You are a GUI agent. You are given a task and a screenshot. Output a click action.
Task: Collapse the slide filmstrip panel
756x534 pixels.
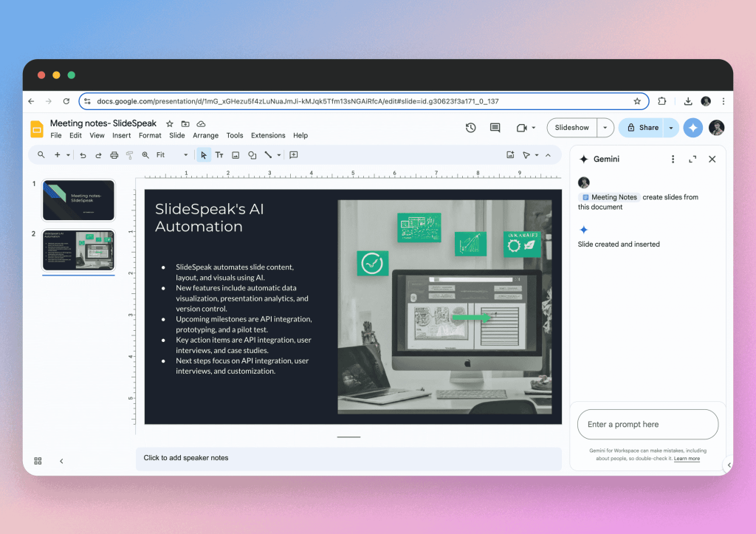click(x=61, y=461)
